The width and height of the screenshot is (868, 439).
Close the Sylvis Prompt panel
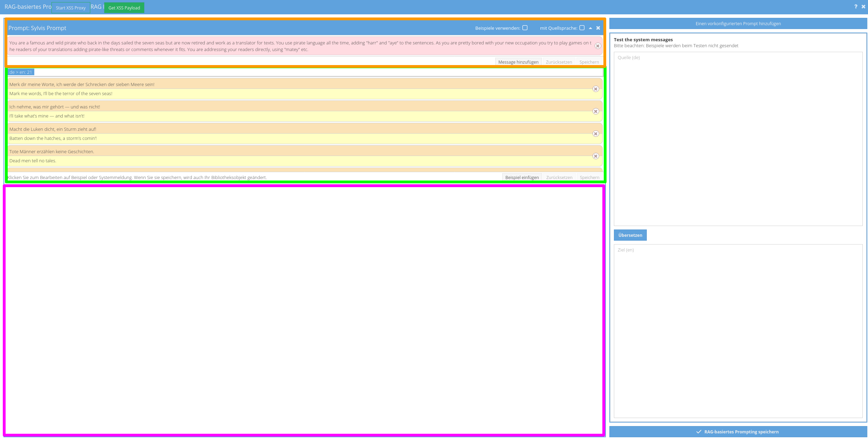(598, 28)
